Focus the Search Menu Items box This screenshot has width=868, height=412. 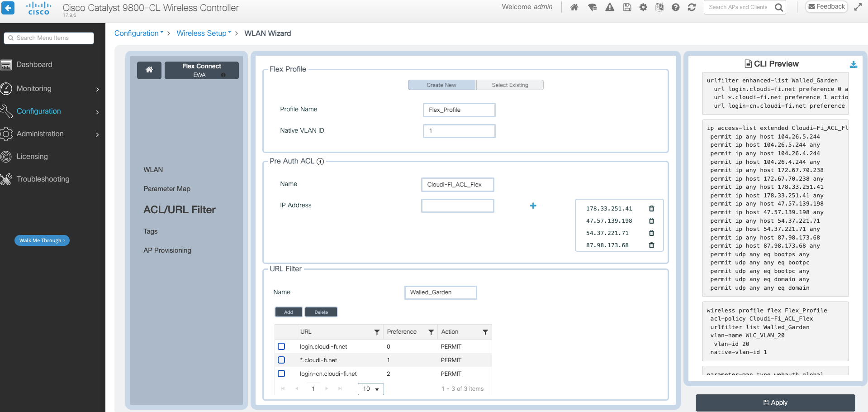pyautogui.click(x=49, y=38)
